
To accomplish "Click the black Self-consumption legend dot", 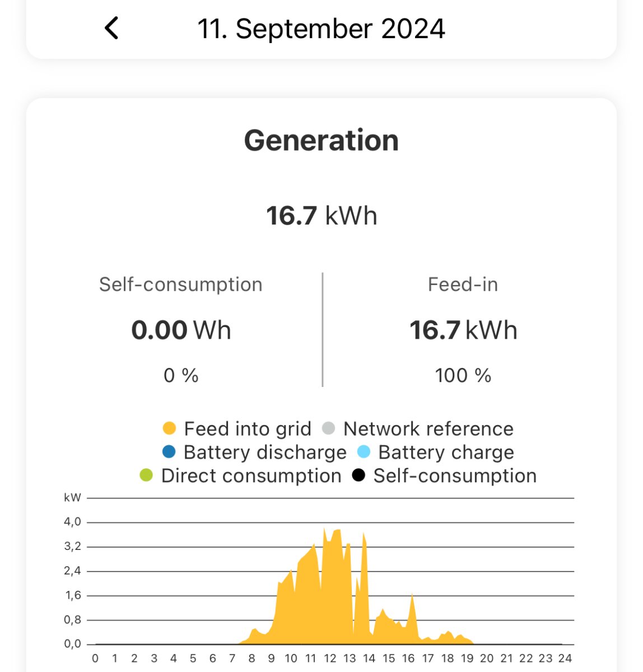I will (x=358, y=475).
